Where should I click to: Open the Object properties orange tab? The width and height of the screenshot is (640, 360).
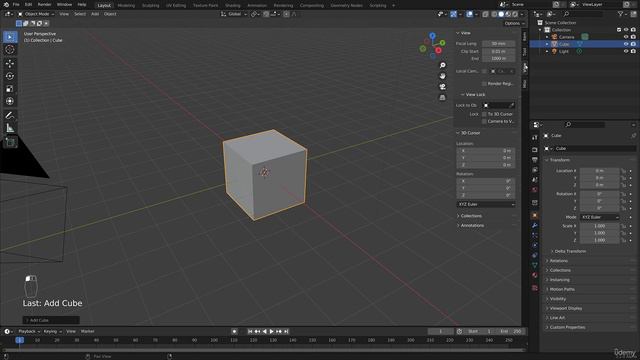[535, 215]
